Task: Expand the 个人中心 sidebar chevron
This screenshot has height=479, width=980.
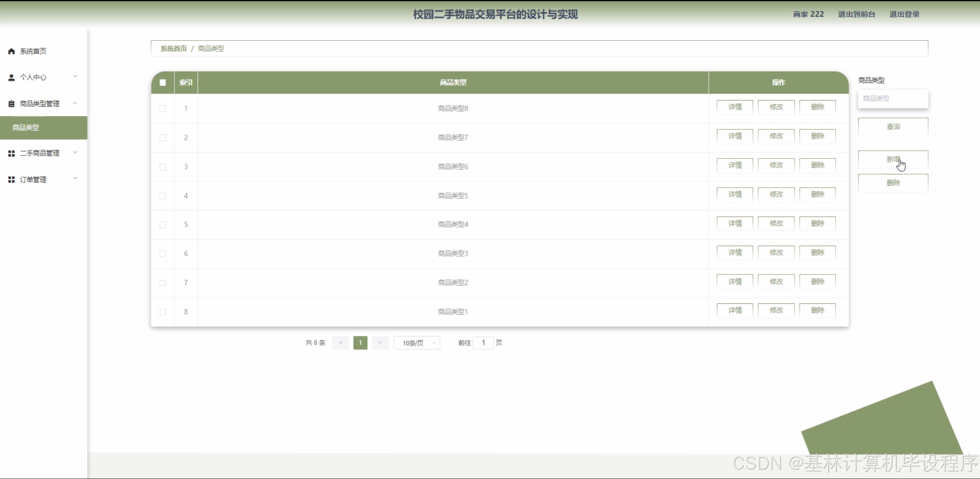Action: click(75, 76)
